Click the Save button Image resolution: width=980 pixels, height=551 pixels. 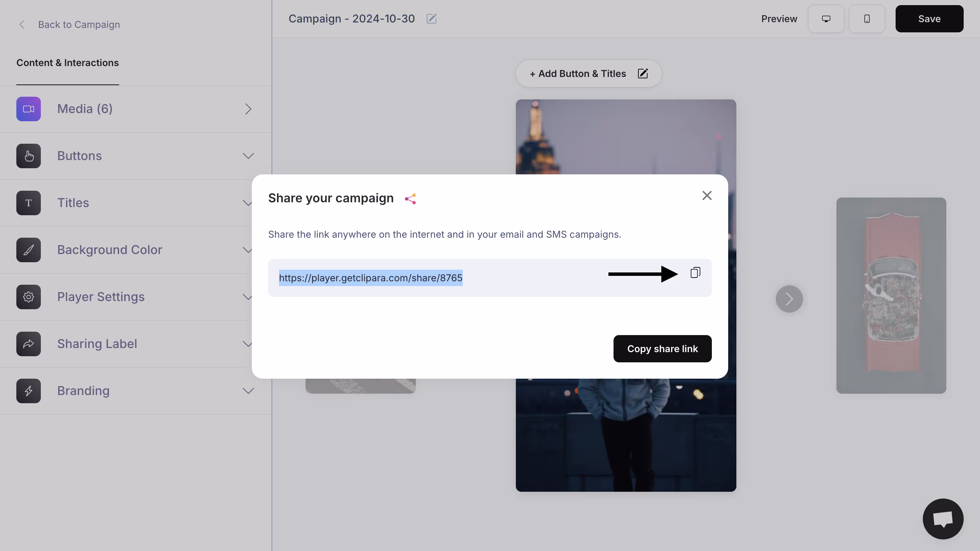(x=929, y=19)
